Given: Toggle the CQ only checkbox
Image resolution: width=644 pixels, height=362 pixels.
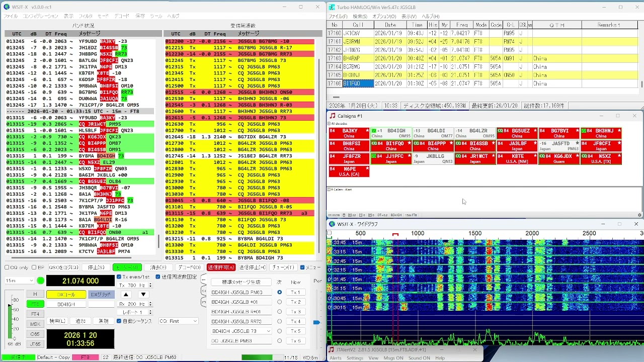Looking at the screenshot, I should click(x=7, y=267).
